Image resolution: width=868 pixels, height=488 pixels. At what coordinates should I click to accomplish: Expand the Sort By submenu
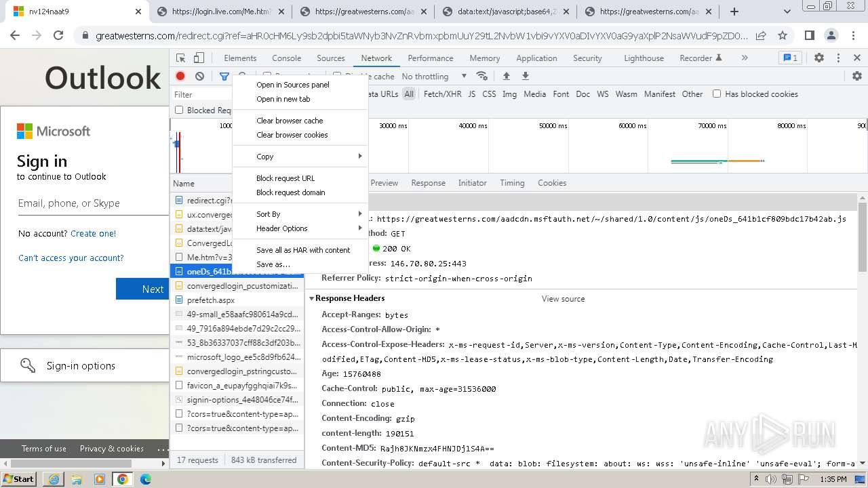300,214
